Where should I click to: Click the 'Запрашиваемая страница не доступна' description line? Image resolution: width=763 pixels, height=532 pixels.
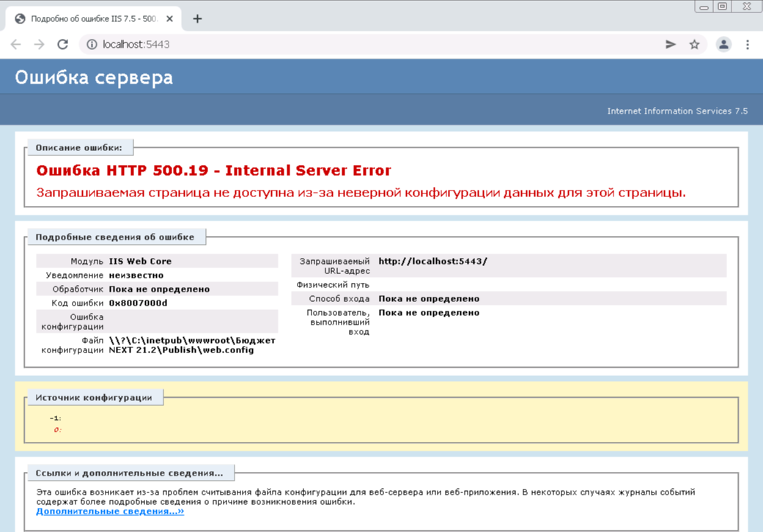(x=361, y=193)
